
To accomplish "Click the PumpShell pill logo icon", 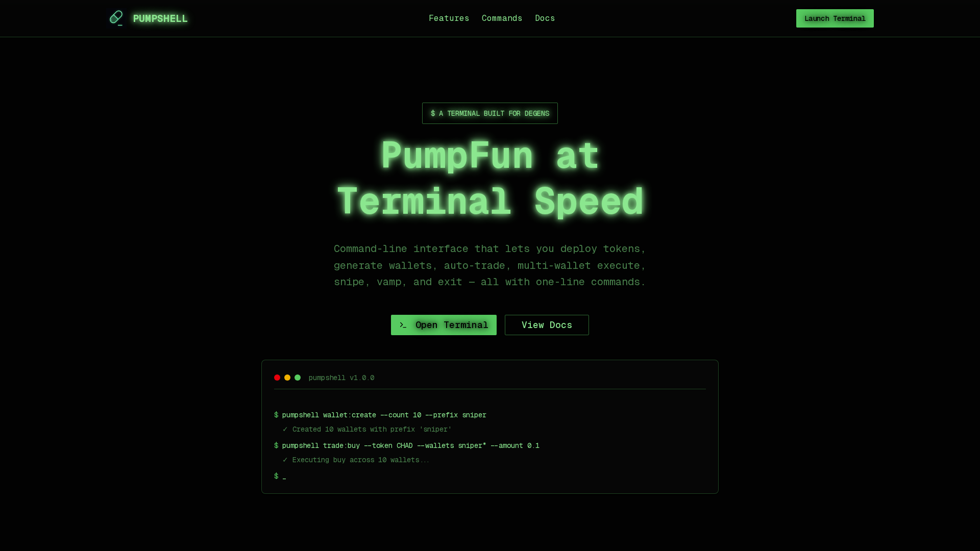I will click(116, 18).
